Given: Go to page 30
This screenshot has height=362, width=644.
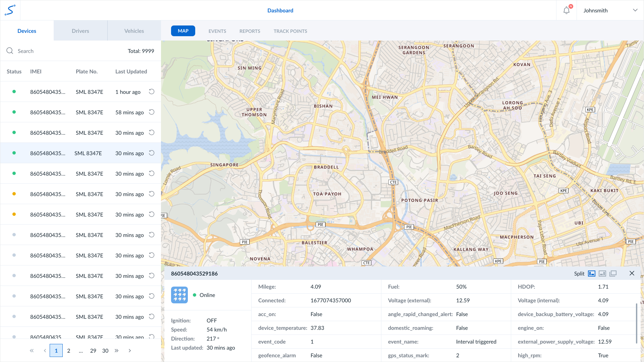Looking at the screenshot, I should point(105,351).
